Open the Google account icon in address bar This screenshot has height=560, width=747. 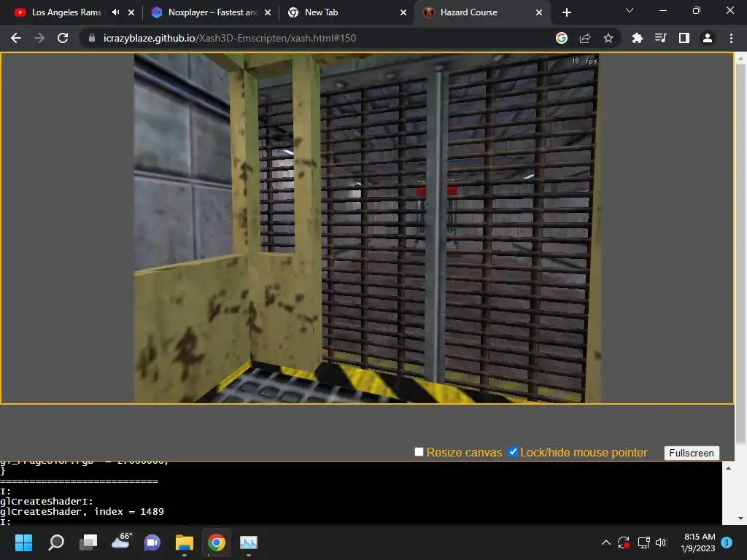tap(562, 38)
